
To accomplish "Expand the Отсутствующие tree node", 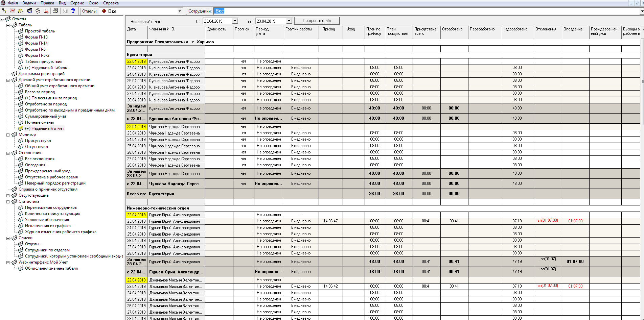I will click(x=8, y=195).
